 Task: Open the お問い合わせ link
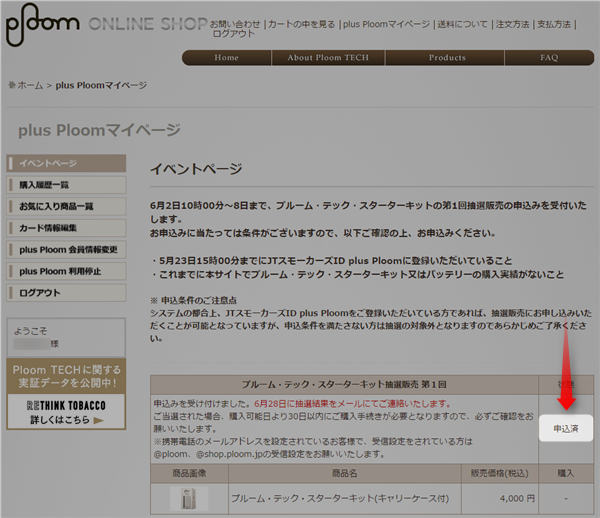click(x=235, y=24)
